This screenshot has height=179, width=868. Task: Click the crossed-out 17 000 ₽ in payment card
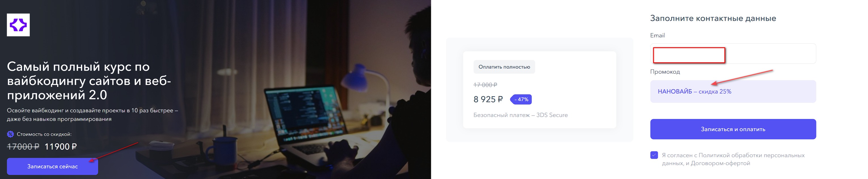pyautogui.click(x=485, y=85)
